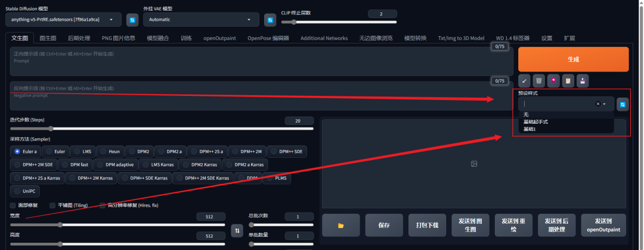
Task: Adjust the 迭代步数 (Steps) slider
Action: [162, 129]
